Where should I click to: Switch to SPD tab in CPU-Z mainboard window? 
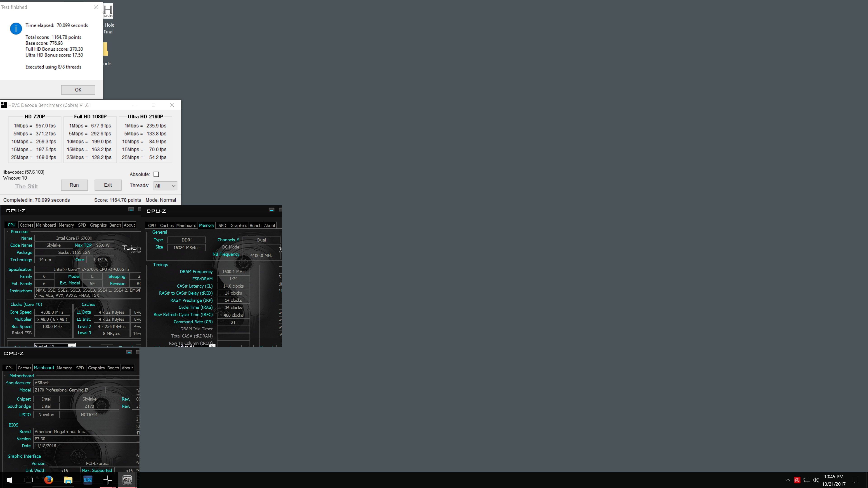click(80, 368)
